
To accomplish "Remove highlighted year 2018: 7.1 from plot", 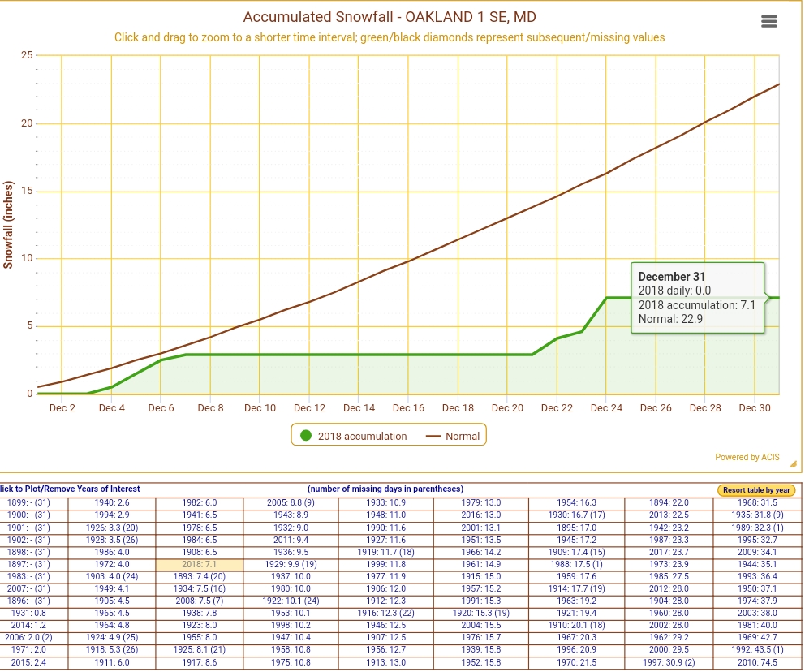I will pyautogui.click(x=200, y=565).
